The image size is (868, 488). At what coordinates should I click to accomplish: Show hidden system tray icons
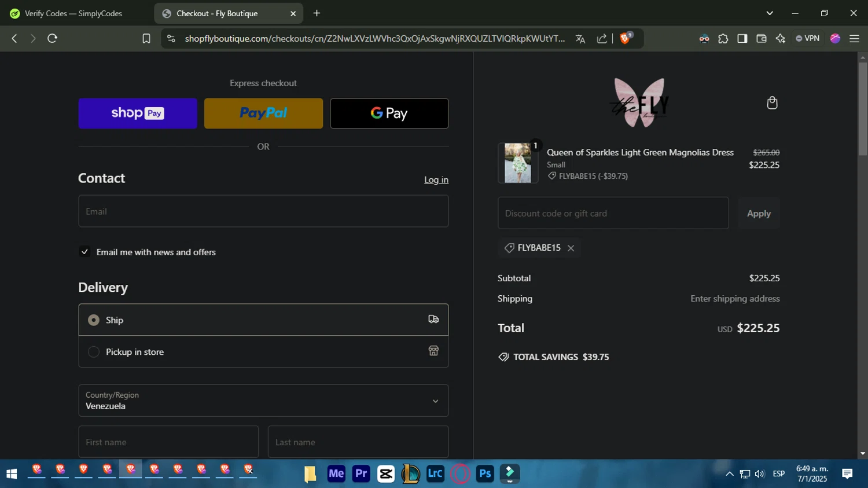click(730, 474)
